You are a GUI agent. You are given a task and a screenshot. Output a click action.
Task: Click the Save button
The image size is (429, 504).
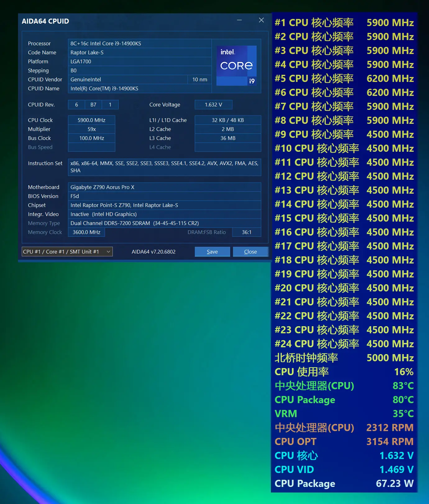[212, 252]
